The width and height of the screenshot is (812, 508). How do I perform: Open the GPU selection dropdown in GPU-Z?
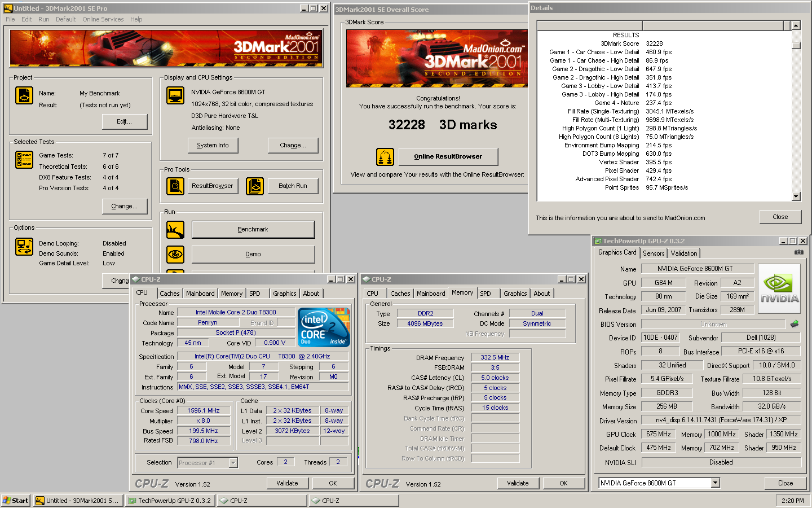pos(716,483)
